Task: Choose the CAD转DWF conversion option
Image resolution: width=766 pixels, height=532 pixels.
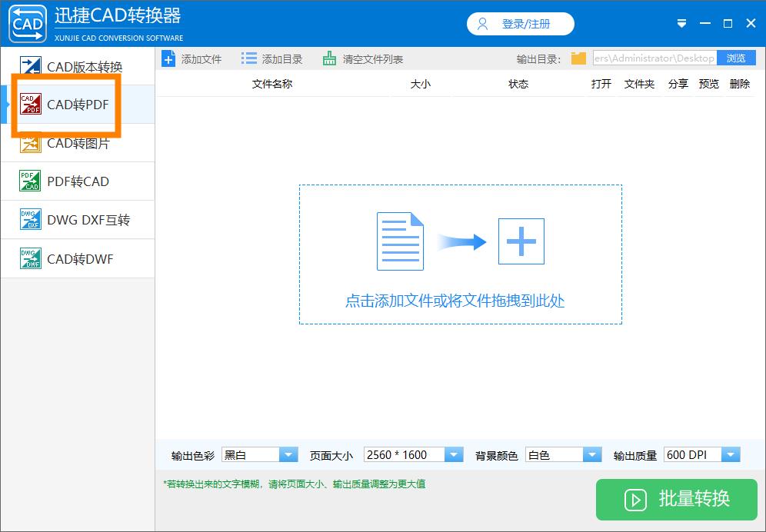Action: tap(77, 258)
